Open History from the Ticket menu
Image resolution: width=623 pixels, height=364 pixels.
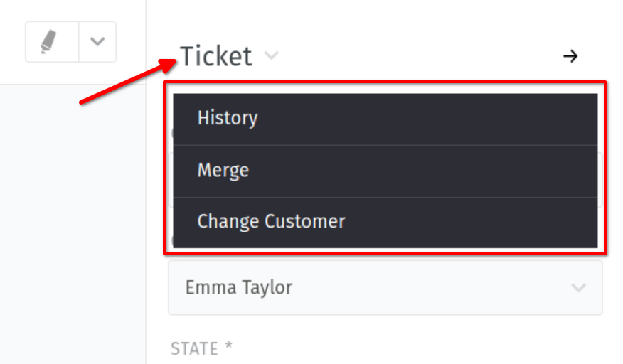228,118
